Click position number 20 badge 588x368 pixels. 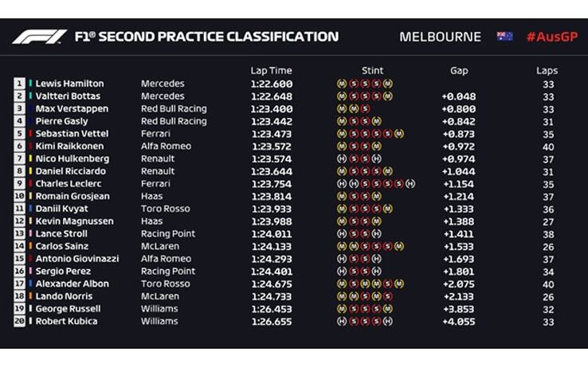point(19,322)
